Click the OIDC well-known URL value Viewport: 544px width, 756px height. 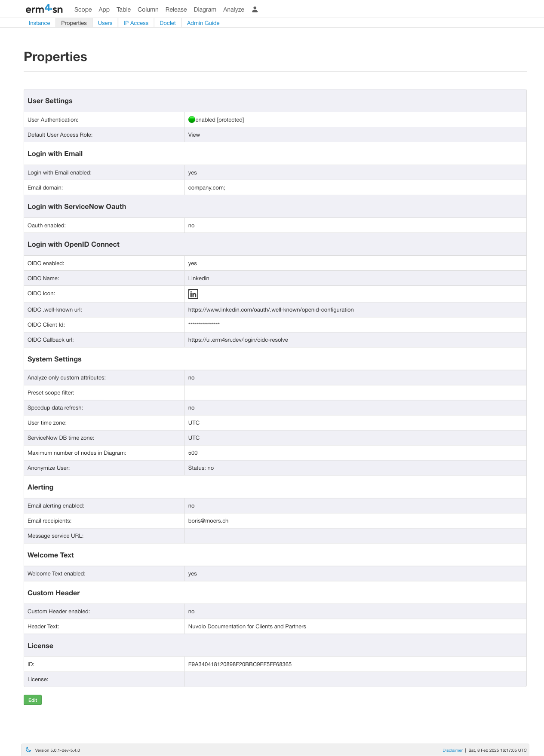(271, 309)
